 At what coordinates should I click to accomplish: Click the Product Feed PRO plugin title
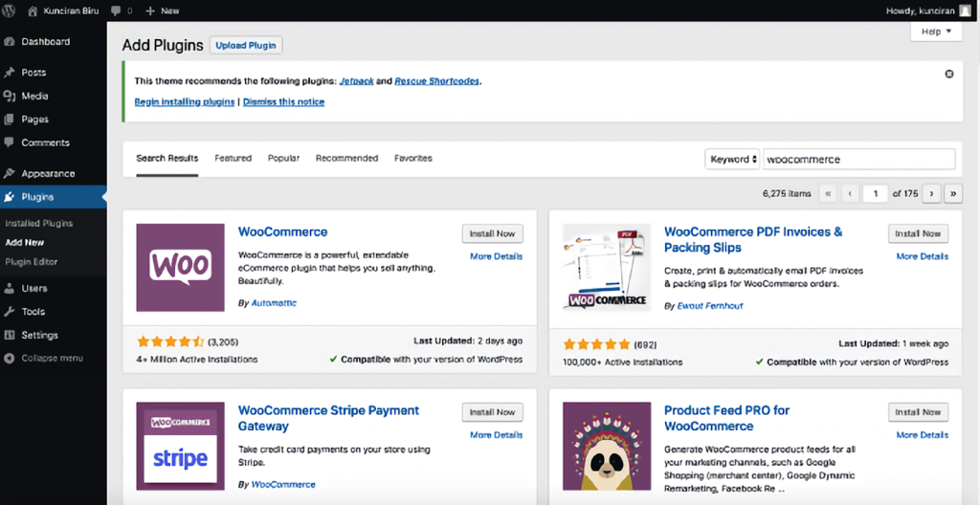pos(727,419)
